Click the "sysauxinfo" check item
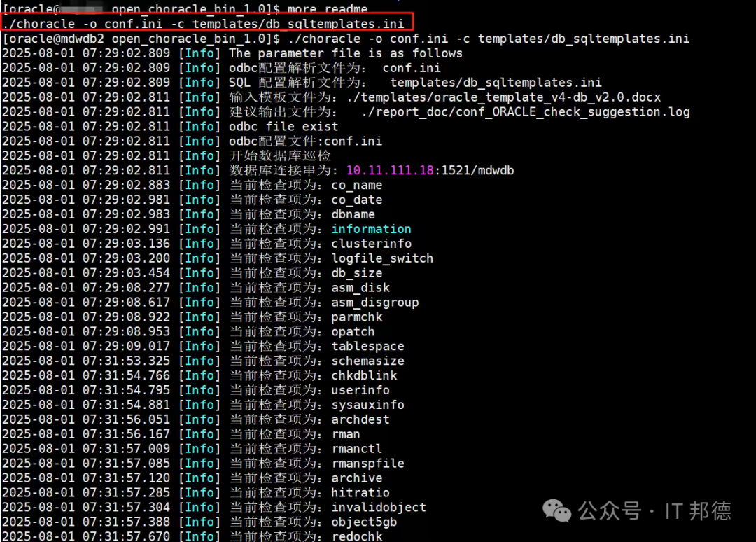 point(368,405)
